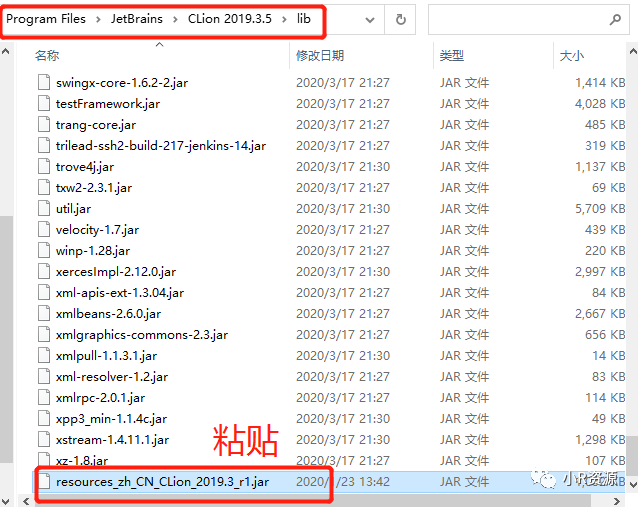
Task: Select the file txw2-2.3.1.jar
Action: click(x=94, y=188)
